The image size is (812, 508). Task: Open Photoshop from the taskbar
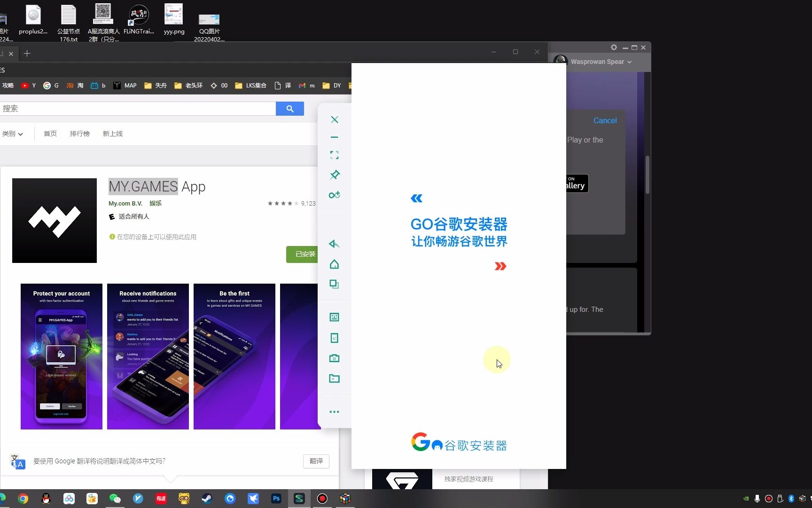(x=276, y=499)
